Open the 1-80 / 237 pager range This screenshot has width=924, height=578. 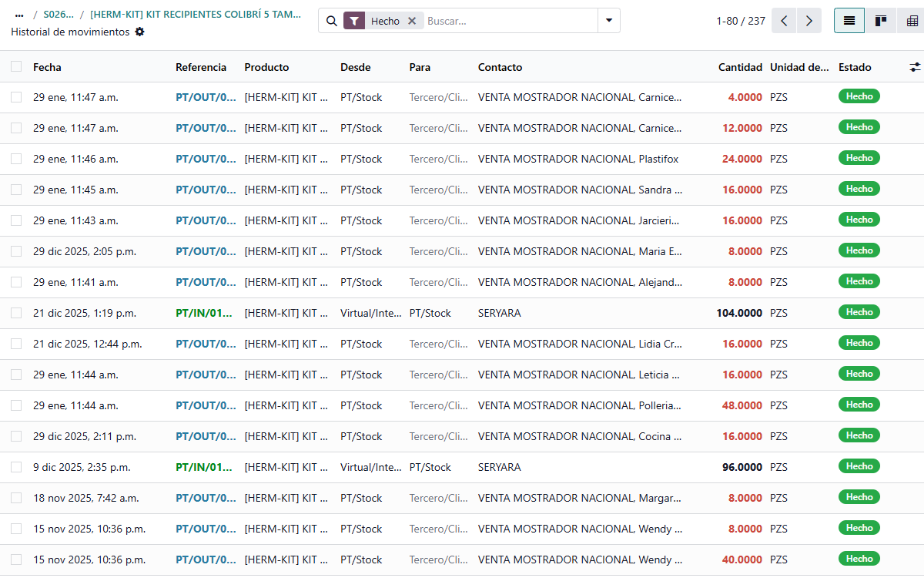[x=740, y=21]
